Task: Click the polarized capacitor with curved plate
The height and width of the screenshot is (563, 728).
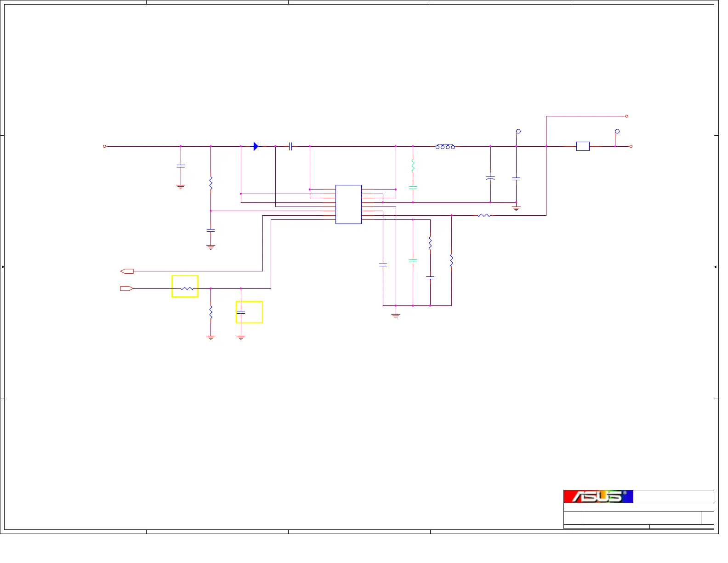Action: click(x=490, y=178)
